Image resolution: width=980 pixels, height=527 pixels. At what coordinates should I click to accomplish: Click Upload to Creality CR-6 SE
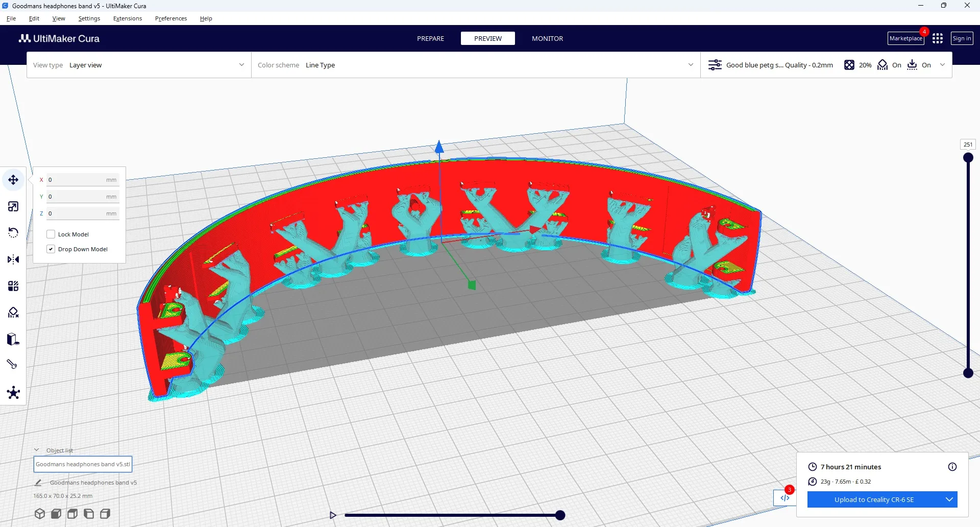[874, 499]
